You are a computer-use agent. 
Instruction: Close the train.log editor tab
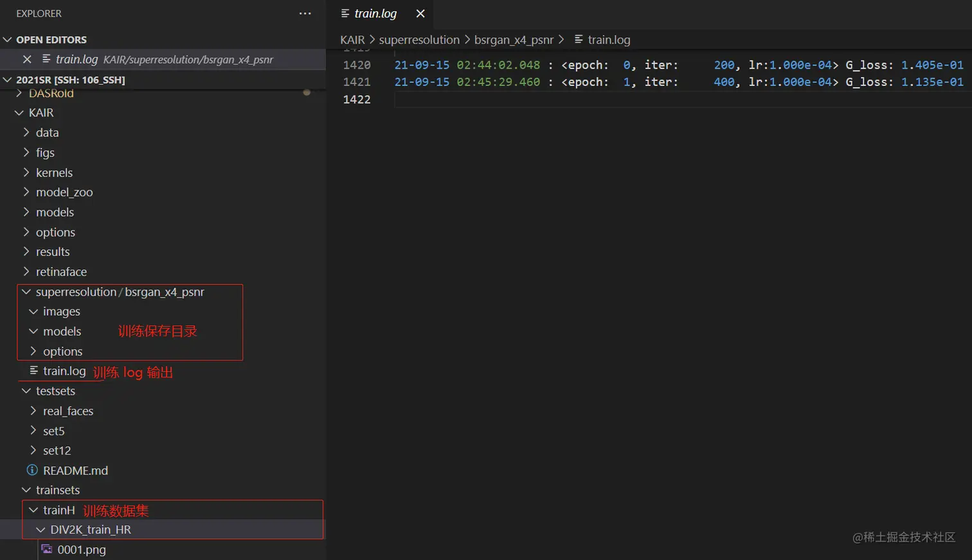pyautogui.click(x=420, y=14)
